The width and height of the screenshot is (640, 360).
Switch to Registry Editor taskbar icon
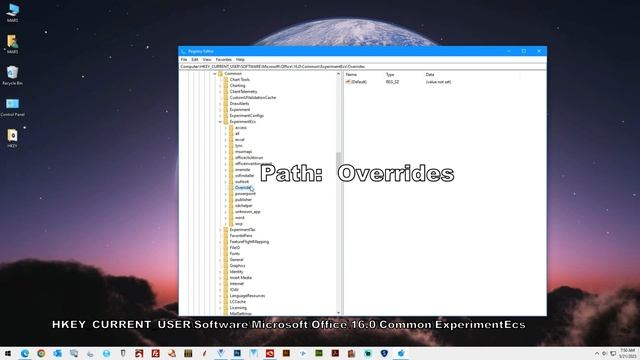coord(400,353)
